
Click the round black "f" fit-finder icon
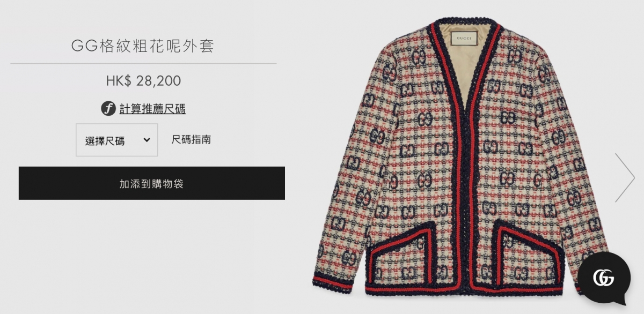tap(108, 109)
